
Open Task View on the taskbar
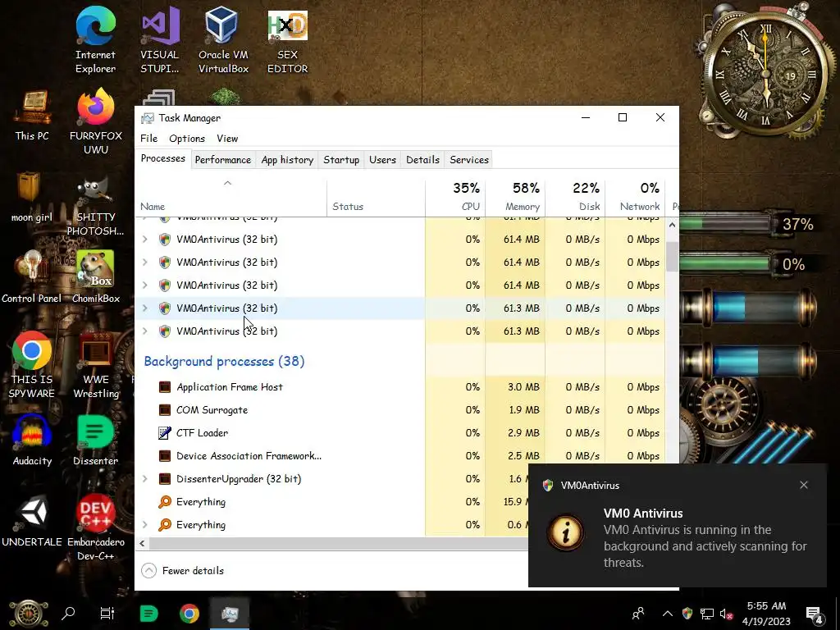pyautogui.click(x=107, y=614)
